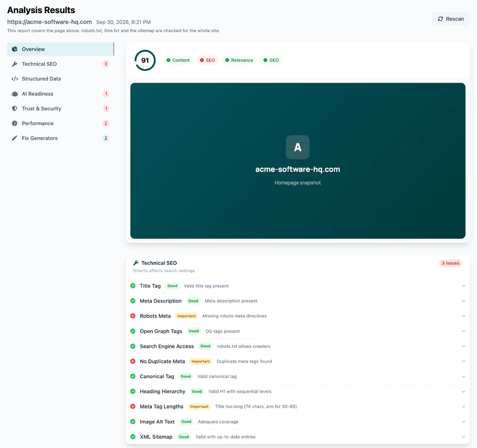Open the https://acme-software-hq.com link

tap(49, 22)
